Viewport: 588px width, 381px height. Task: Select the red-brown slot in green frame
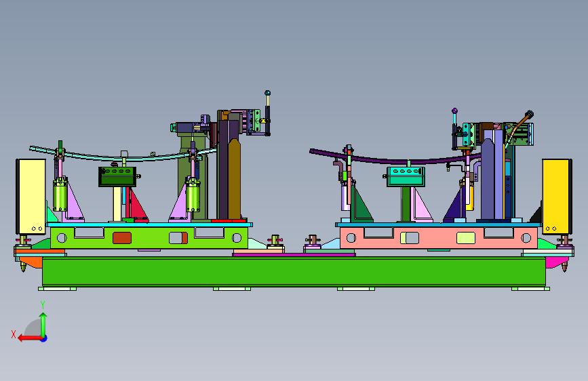click(122, 238)
